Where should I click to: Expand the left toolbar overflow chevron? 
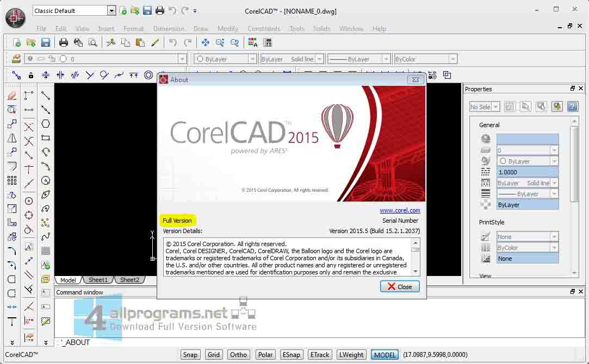(x=12, y=342)
